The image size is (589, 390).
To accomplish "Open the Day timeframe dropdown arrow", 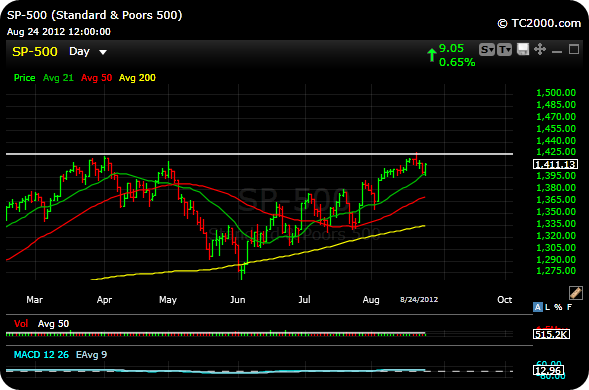I will (103, 52).
